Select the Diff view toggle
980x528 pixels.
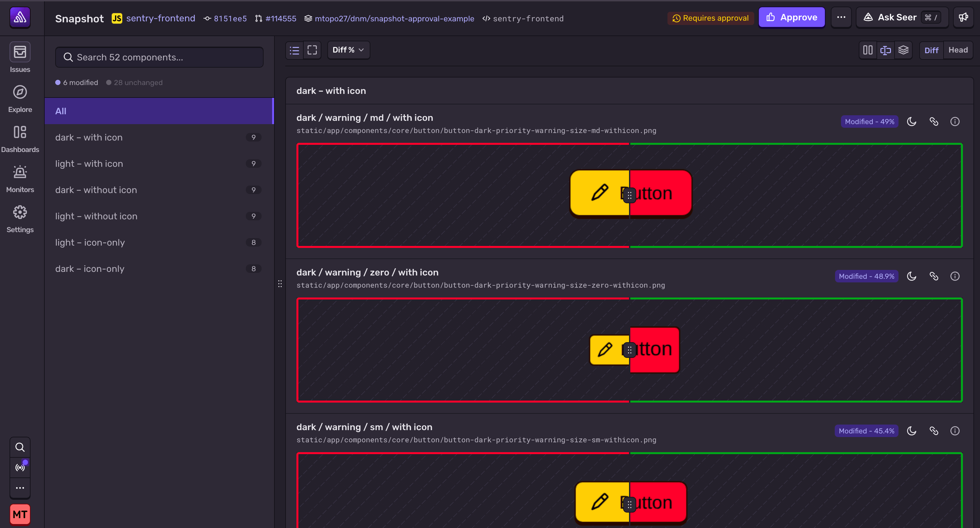931,50
